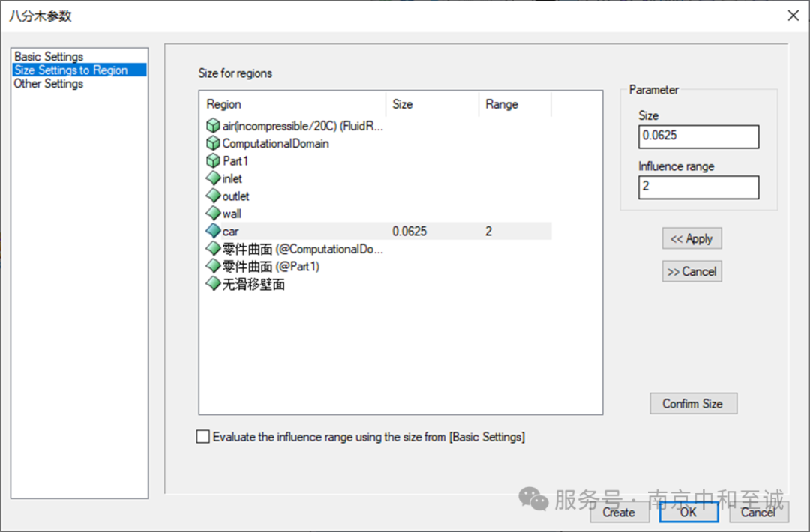Click the wall surface diamond icon

[213, 213]
